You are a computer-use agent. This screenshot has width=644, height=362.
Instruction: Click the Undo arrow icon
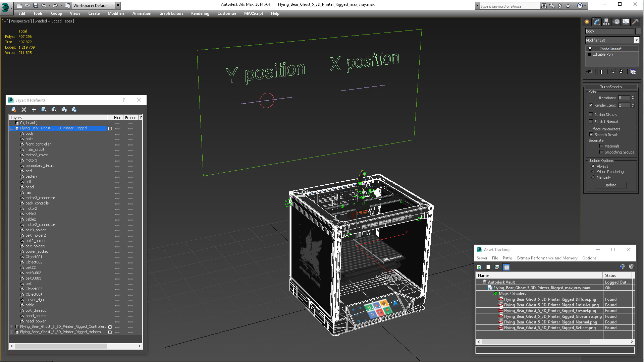[43, 5]
